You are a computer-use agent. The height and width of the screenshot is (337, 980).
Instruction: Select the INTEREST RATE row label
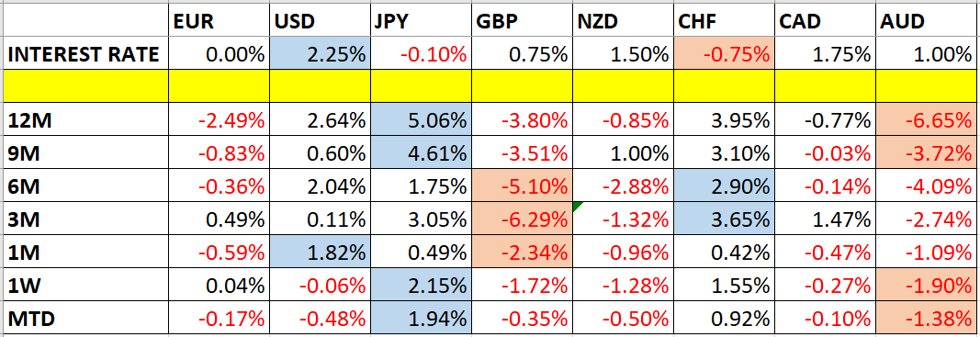(x=85, y=53)
